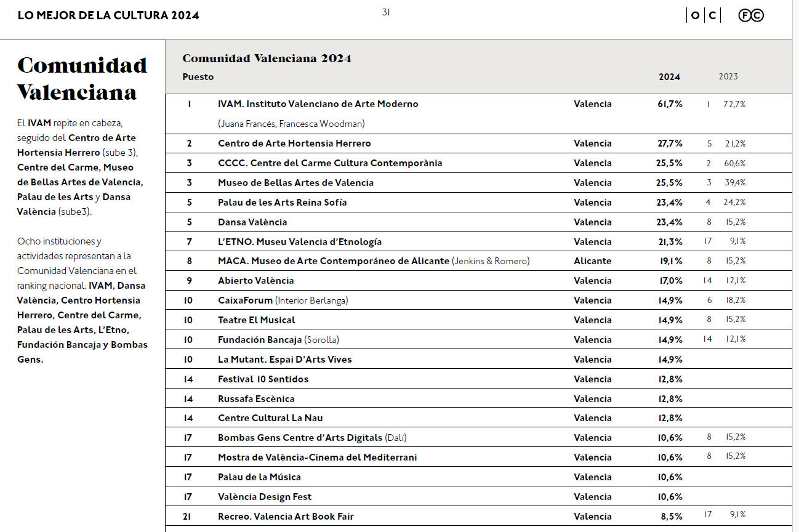Click the 61,7% value for IVAM
Screen dimensions: 799x532
670,104
